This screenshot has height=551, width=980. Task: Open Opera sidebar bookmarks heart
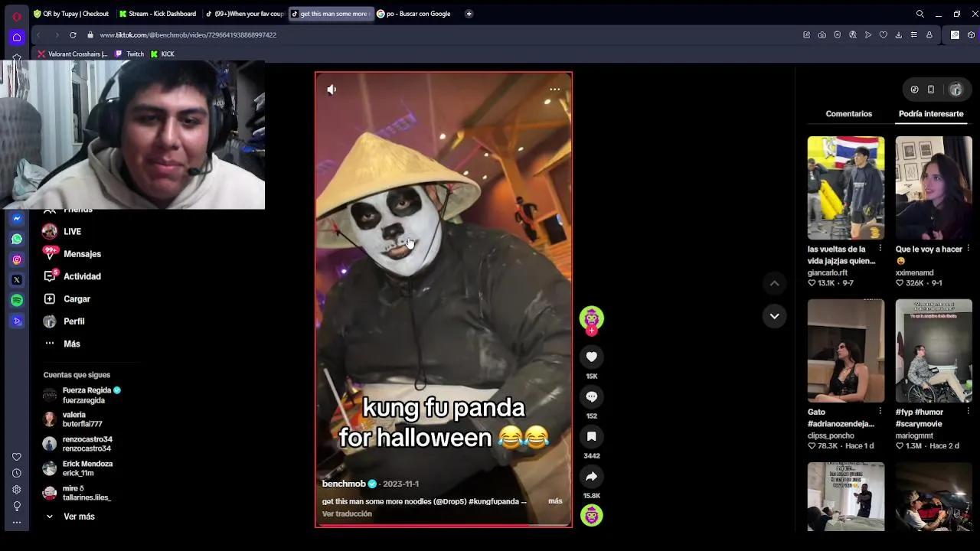tap(17, 457)
